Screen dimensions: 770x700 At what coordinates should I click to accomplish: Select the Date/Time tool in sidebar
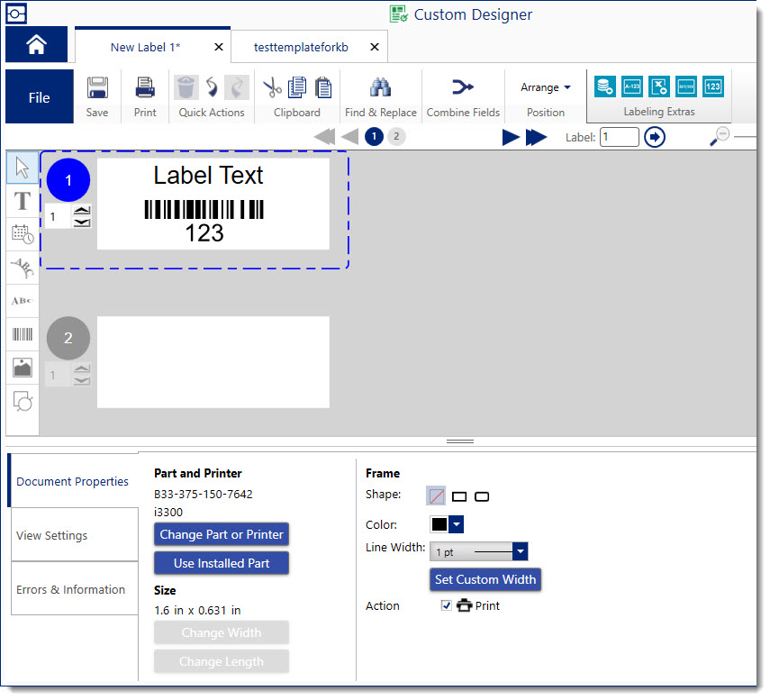[23, 234]
